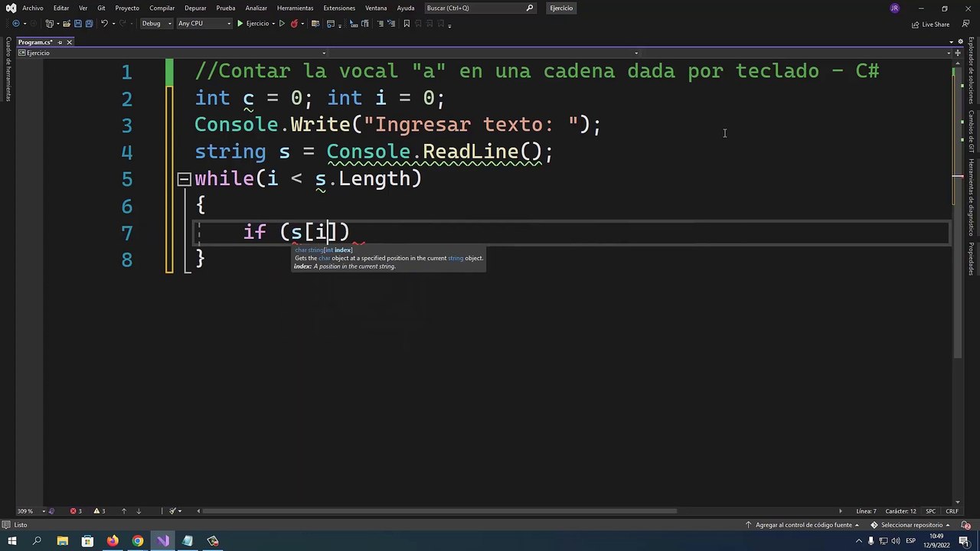Click the Save All icon
Image resolution: width=980 pixels, height=551 pixels.
[x=90, y=23]
